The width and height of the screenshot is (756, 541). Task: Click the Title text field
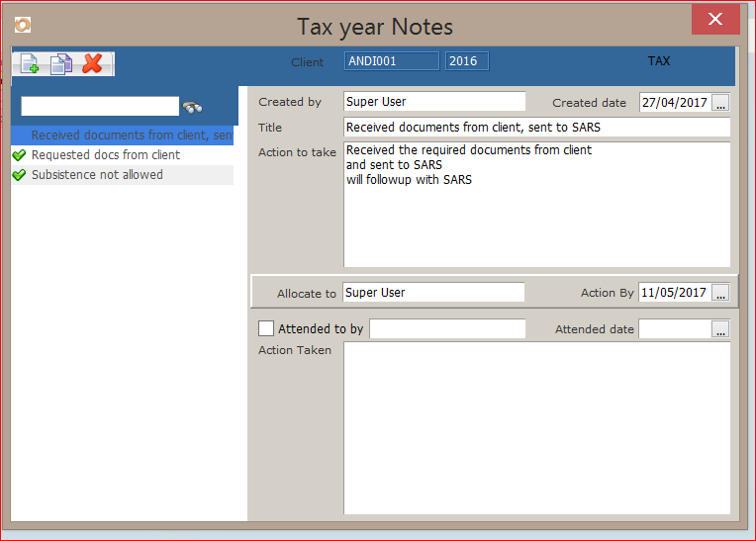(536, 127)
